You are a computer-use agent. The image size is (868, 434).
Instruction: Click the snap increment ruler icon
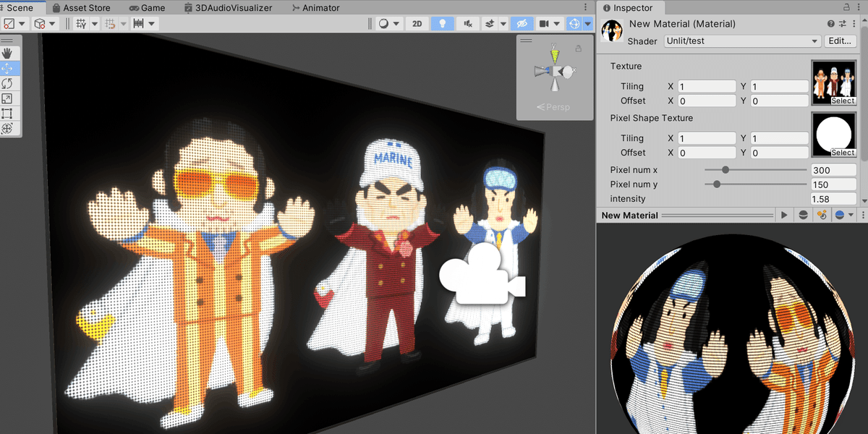[138, 23]
